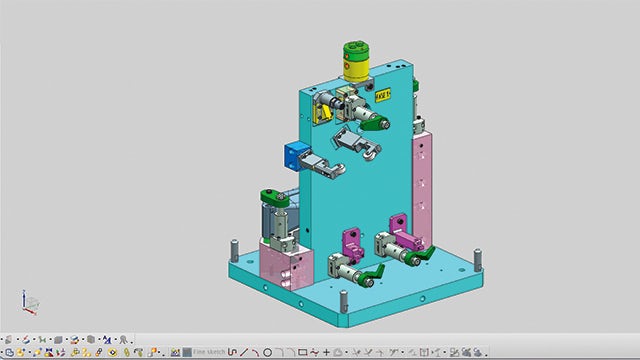Choose the Arc sketch tool
The image size is (640, 360).
[x=255, y=352]
